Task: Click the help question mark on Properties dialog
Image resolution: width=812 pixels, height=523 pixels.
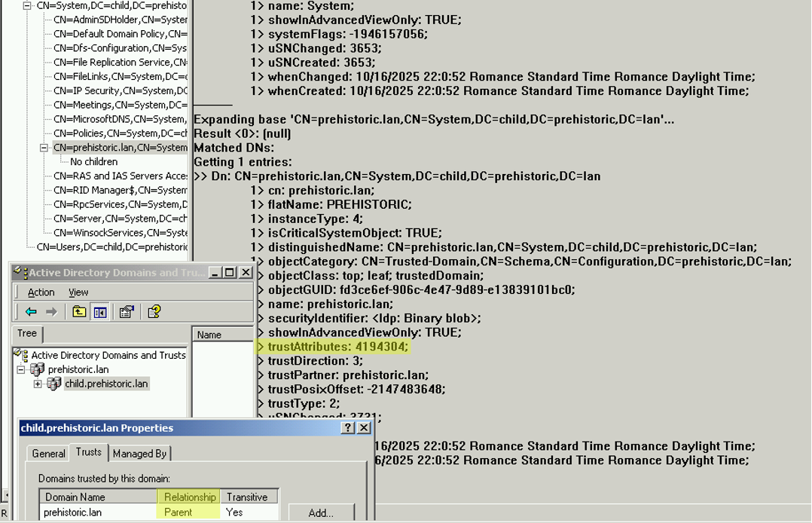Action: [346, 427]
